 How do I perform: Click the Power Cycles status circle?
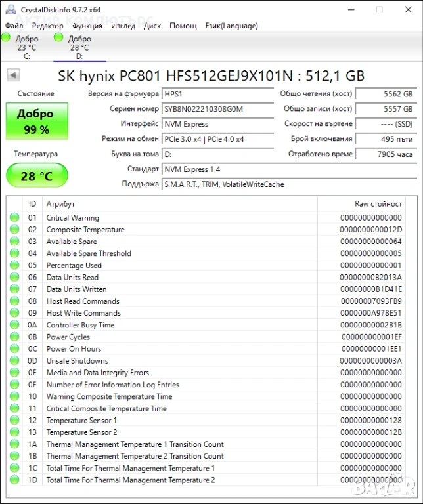pos(14,337)
